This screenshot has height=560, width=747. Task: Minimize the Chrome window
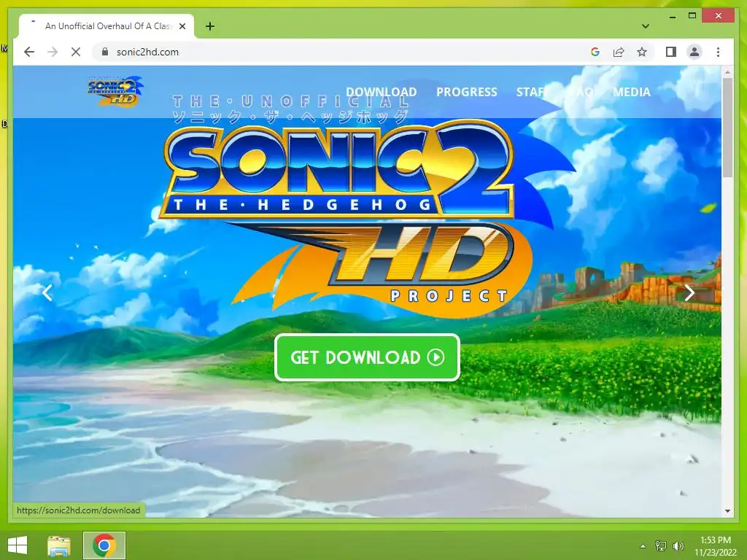pos(672,16)
